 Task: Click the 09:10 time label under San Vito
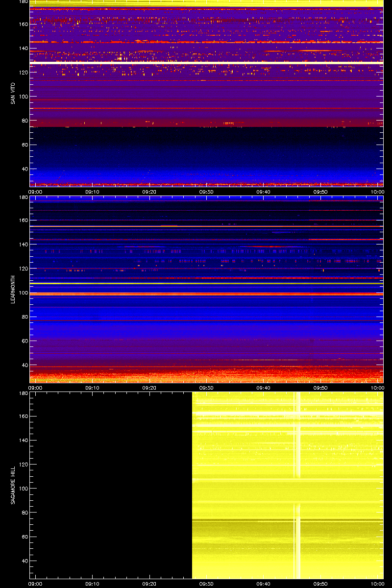[92, 192]
